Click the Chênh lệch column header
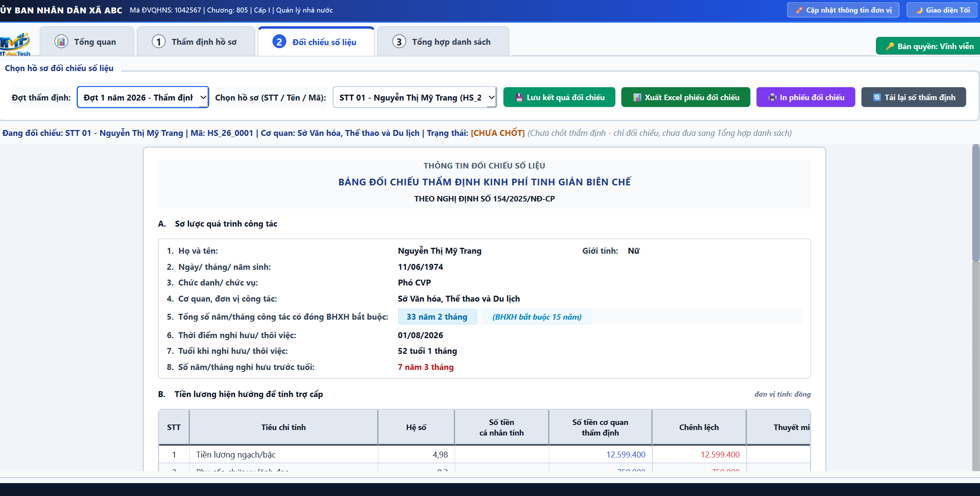The height and width of the screenshot is (496, 980). (699, 427)
